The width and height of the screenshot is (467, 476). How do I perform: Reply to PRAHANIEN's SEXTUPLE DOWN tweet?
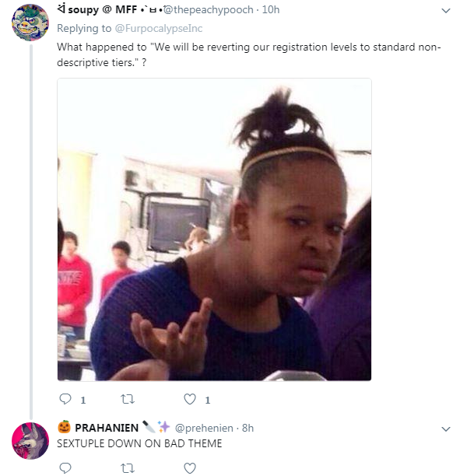(65, 467)
